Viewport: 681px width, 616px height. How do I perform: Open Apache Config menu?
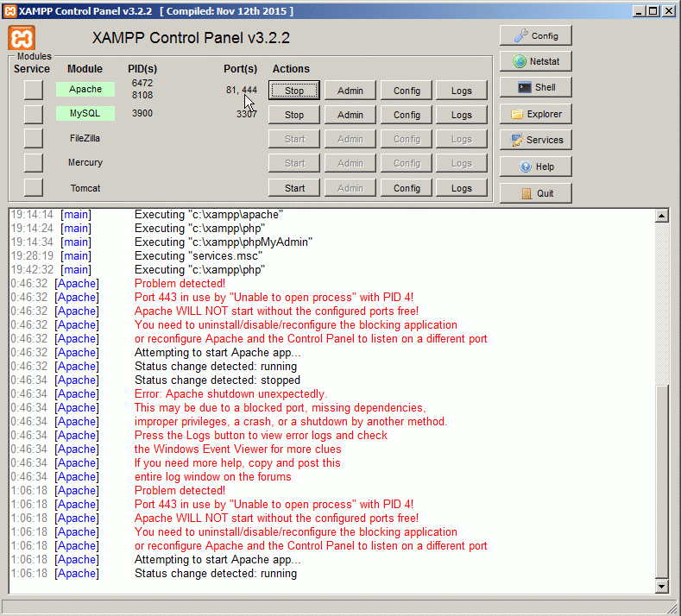[407, 91]
